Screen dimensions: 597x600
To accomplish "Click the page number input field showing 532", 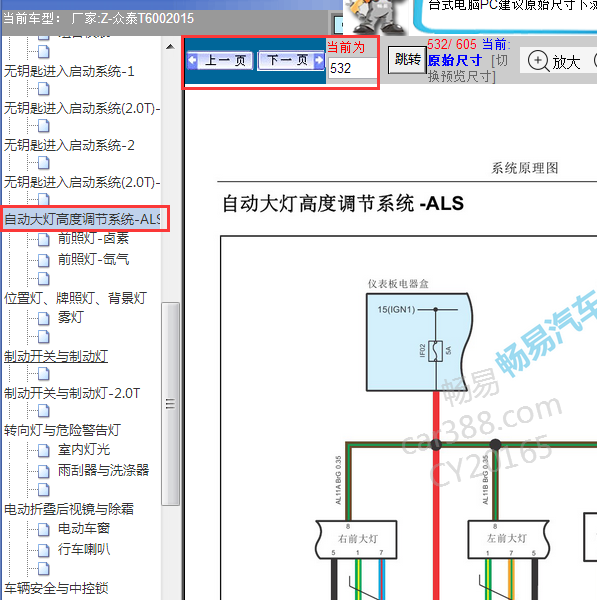I will pyautogui.click(x=352, y=68).
